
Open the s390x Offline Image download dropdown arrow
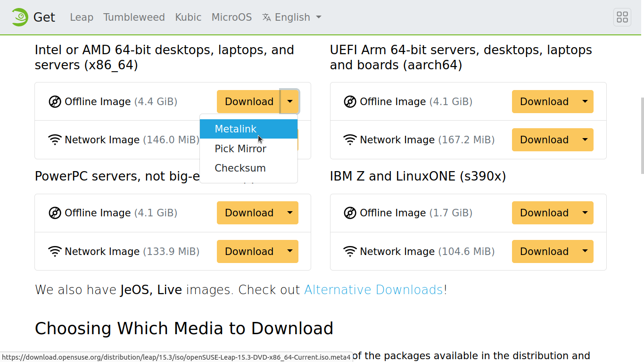point(585,213)
